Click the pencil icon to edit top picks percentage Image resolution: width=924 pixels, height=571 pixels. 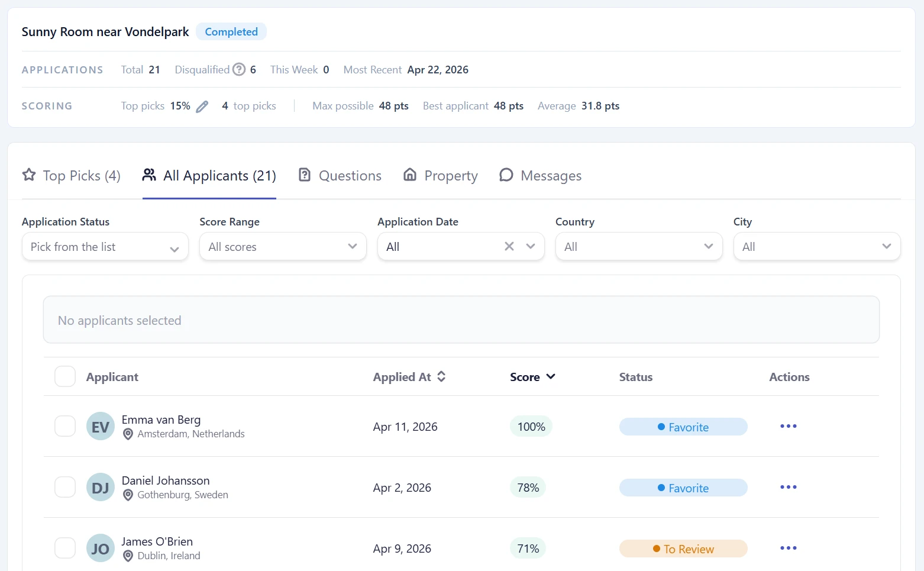[x=202, y=107]
